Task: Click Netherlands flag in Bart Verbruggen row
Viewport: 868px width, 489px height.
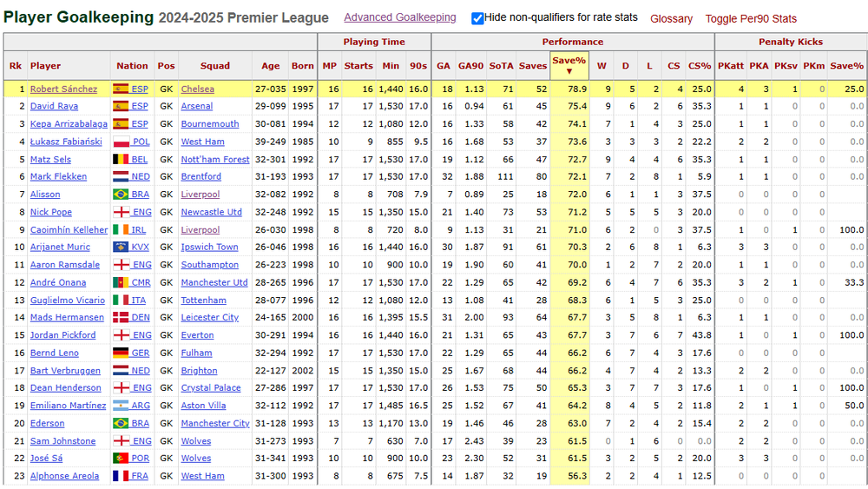Action: 121,371
